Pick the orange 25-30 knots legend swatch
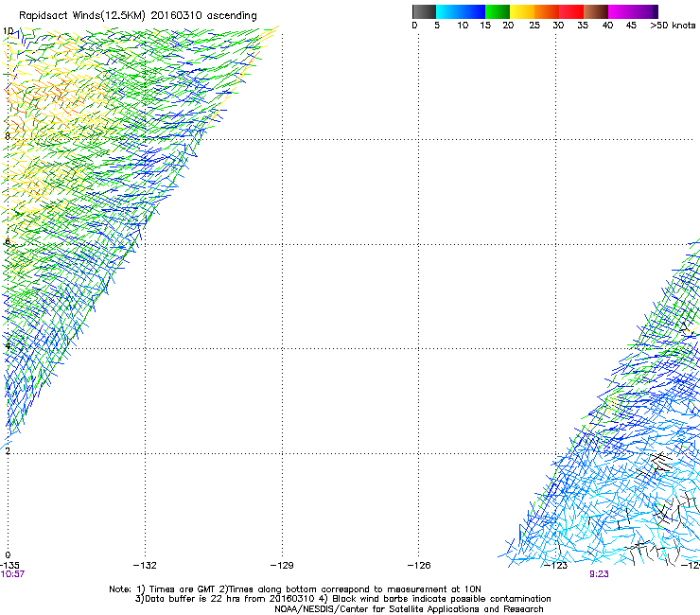Viewport: 700px width, 615px height. (547, 11)
